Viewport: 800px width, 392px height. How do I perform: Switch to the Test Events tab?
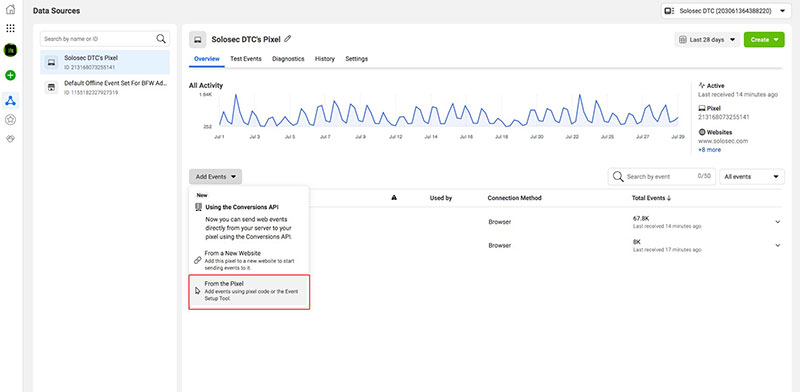click(x=245, y=59)
